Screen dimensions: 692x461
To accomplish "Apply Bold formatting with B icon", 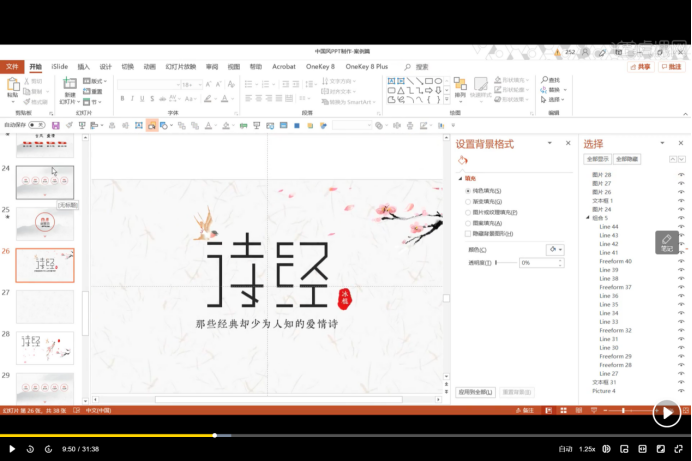I will (x=122, y=98).
